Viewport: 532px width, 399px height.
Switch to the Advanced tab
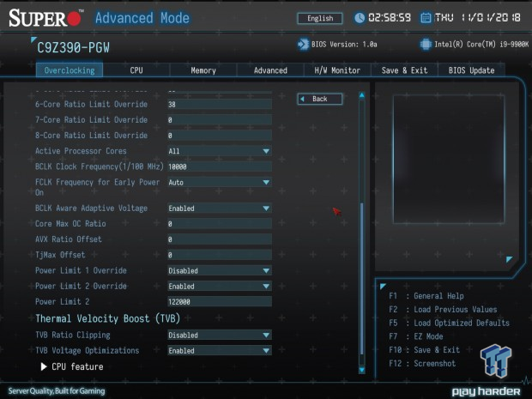[270, 70]
